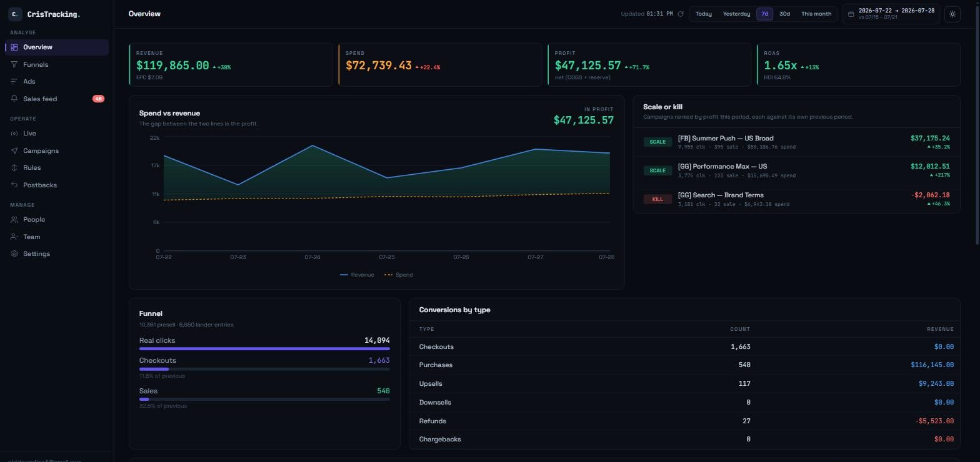Screen dimensions: 980x462
Task: Click the Purchases row revenue $116,145.00
Action: click(932, 365)
